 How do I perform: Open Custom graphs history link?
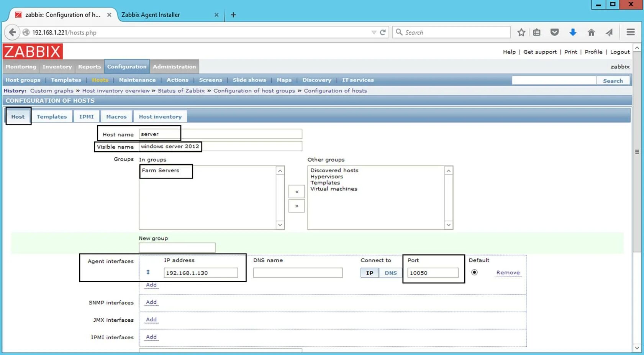point(52,91)
